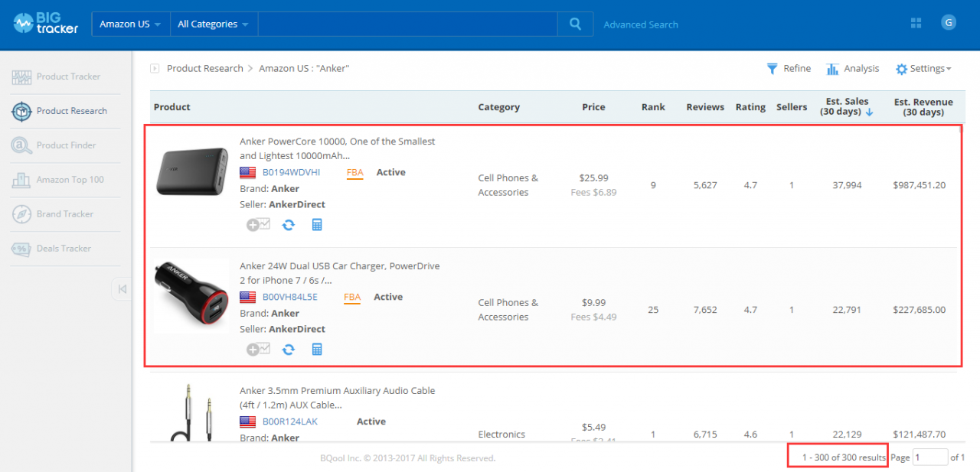Sort by the Rating column header
Image resolution: width=980 pixels, height=472 pixels.
pos(750,107)
